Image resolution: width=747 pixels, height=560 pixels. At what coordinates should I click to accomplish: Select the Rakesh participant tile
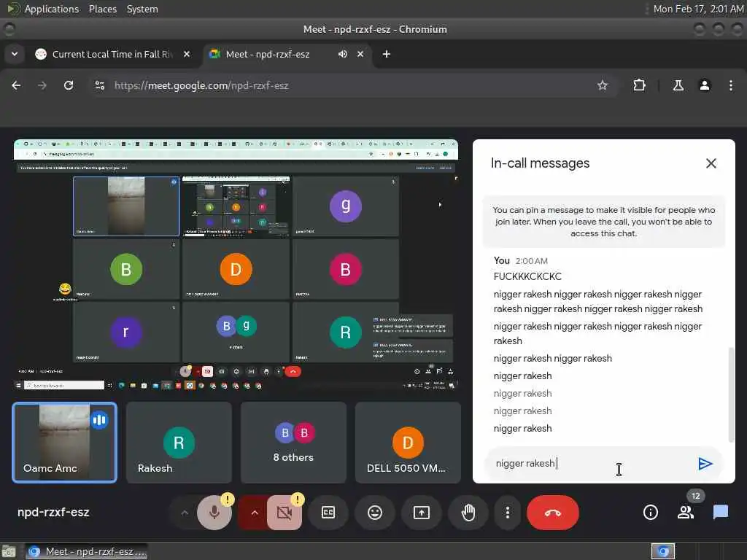179,443
